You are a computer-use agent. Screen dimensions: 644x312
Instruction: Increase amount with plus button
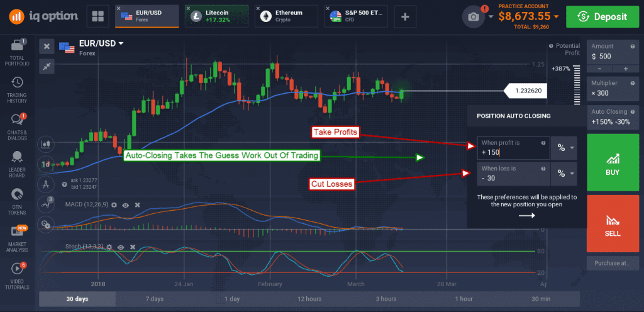[x=626, y=69]
